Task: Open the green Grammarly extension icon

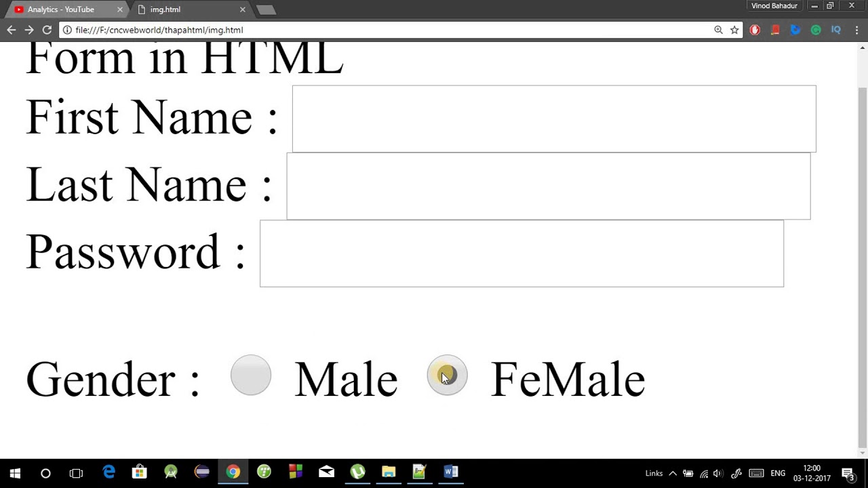Action: [x=816, y=30]
